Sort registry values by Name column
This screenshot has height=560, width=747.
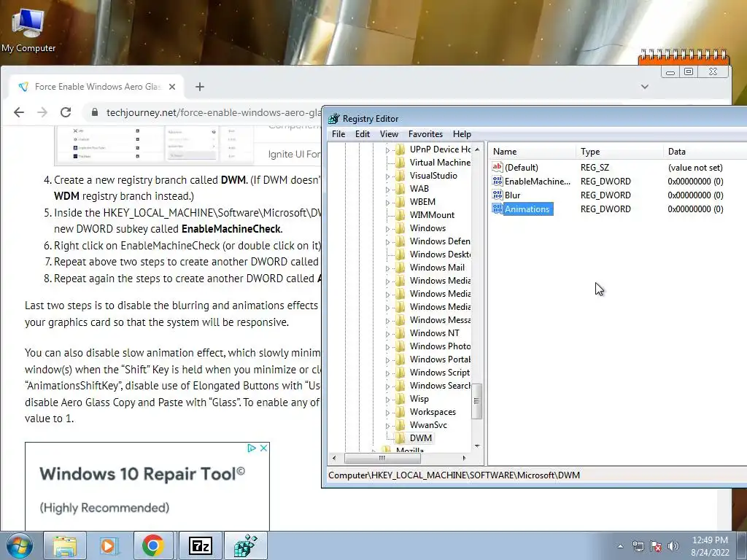(533, 152)
